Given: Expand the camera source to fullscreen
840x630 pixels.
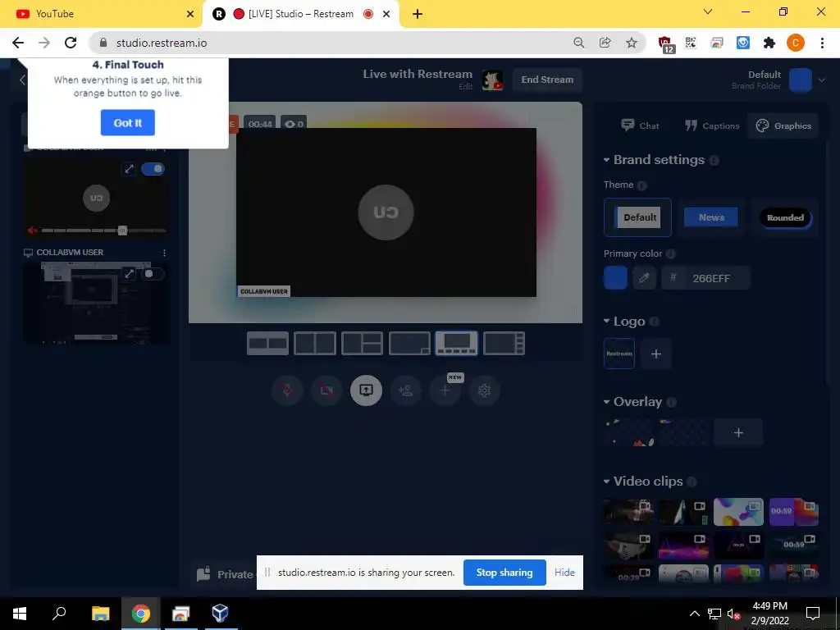Looking at the screenshot, I should (x=129, y=169).
